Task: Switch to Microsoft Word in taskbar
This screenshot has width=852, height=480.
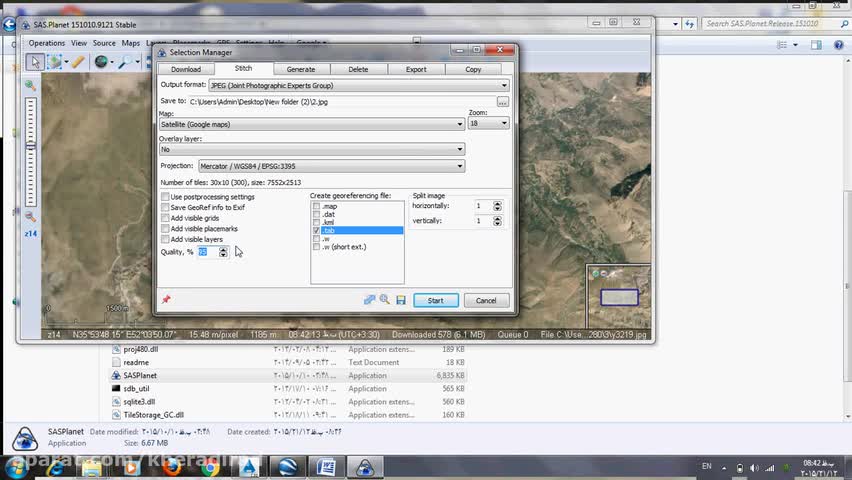Action: click(326, 467)
